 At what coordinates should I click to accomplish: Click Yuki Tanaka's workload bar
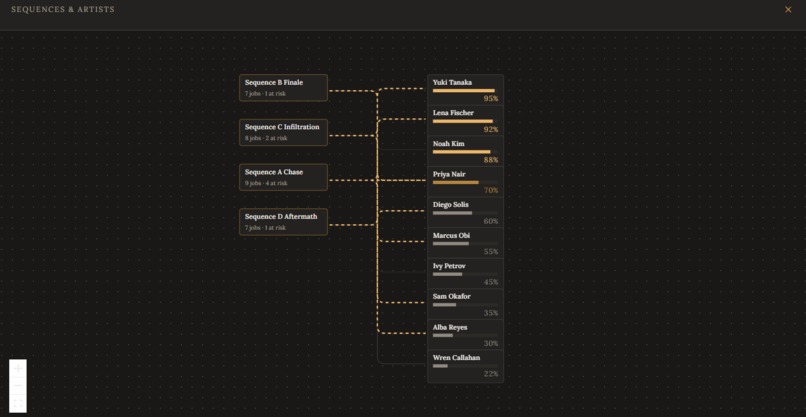[x=465, y=90]
